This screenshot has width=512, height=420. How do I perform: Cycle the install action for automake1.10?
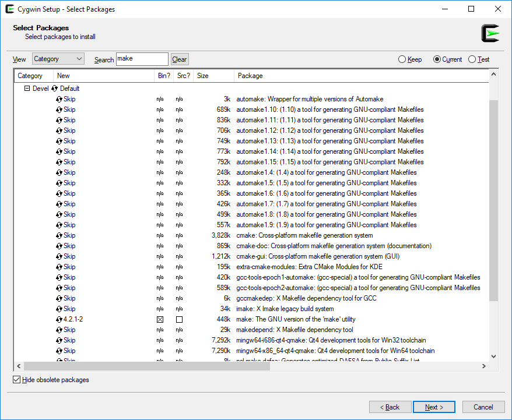click(x=59, y=110)
